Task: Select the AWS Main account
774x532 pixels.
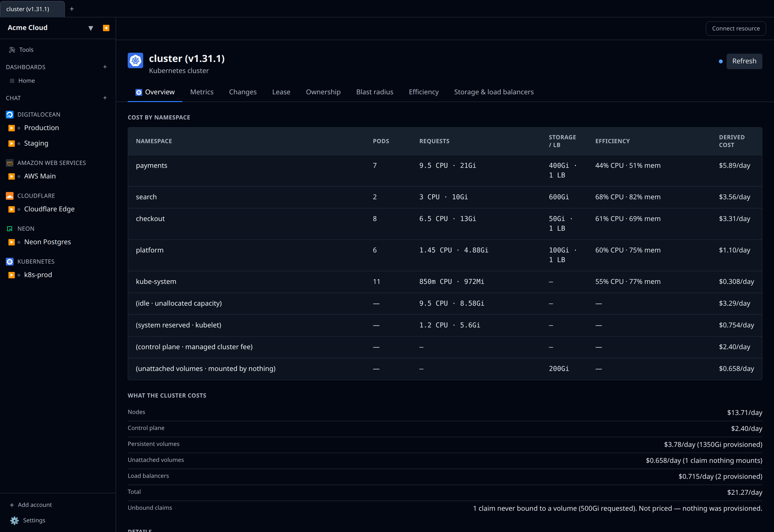Action: (40, 176)
